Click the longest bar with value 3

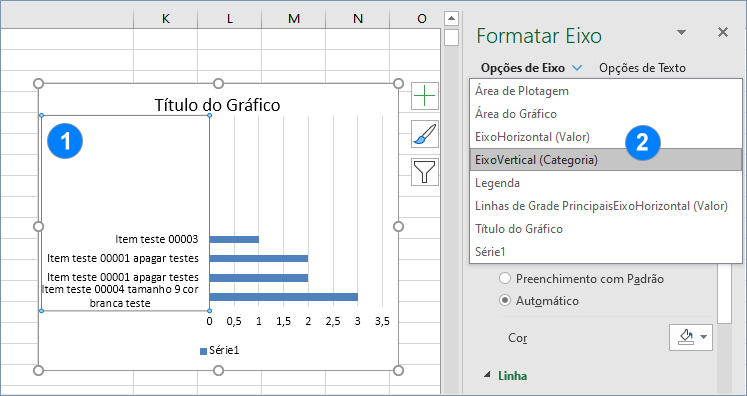[x=283, y=297]
